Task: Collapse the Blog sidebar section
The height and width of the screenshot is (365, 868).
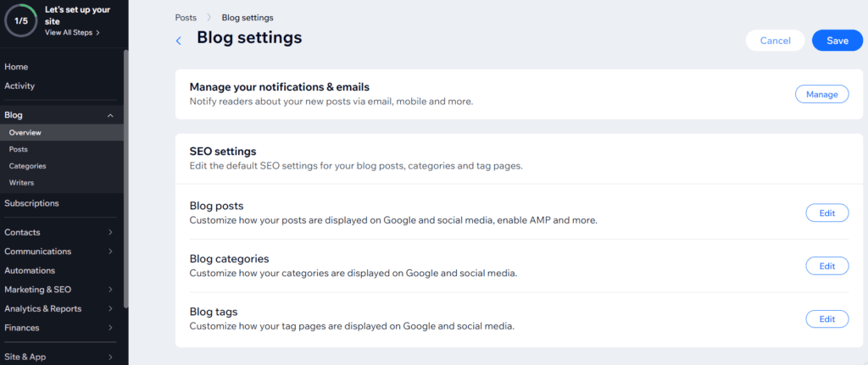Action: (110, 115)
